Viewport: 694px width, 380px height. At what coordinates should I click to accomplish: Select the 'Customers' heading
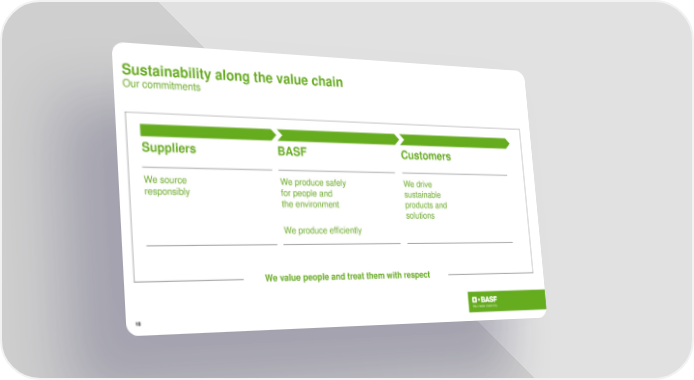point(426,156)
